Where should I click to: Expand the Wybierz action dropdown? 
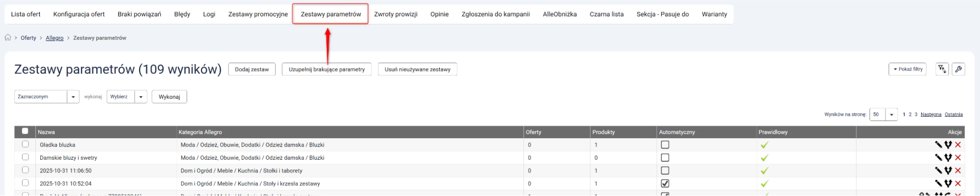pos(126,97)
